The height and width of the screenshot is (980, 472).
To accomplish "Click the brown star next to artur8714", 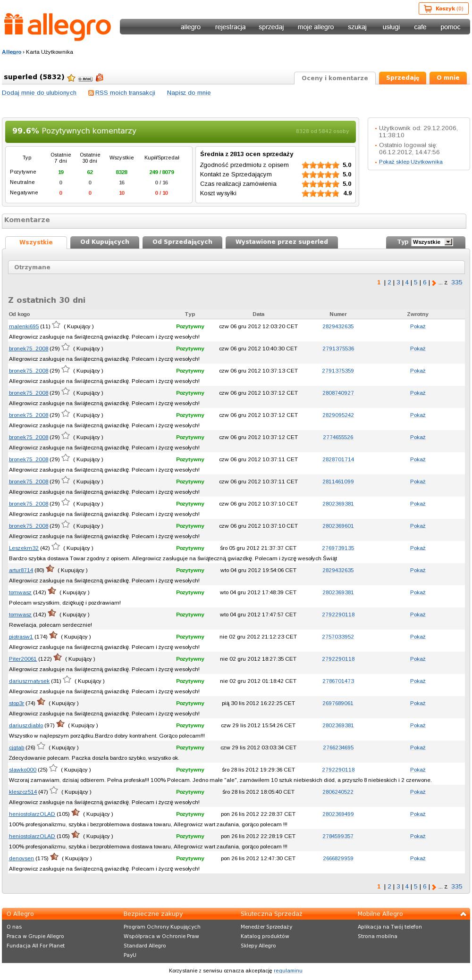I will pos(50,568).
